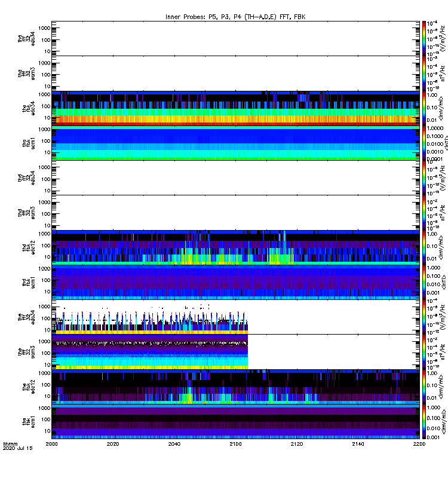448x478 pixels.
Task: Click the tha fbk edc34 spectrogram panel
Action: 235,108
